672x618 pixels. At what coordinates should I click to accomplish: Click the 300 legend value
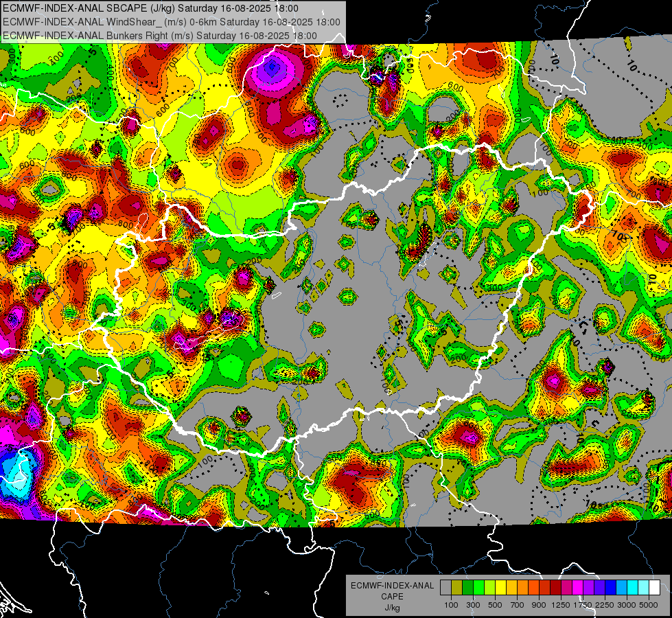[473, 605]
